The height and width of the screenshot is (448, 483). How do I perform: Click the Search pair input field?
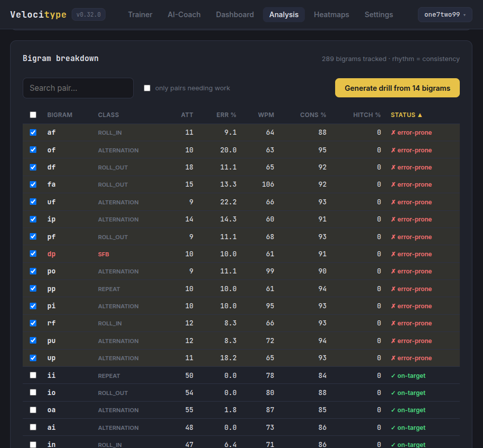78,88
